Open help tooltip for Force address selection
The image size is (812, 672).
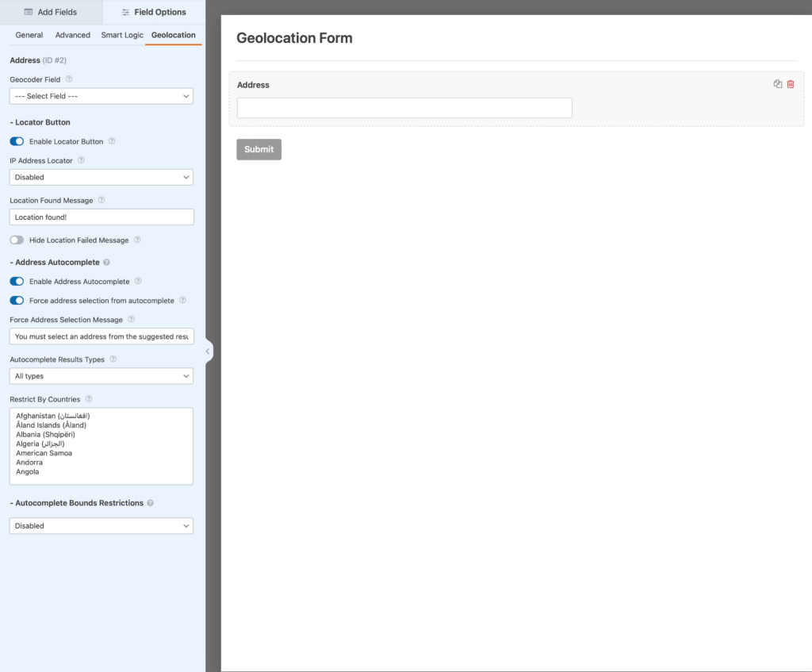coord(183,300)
